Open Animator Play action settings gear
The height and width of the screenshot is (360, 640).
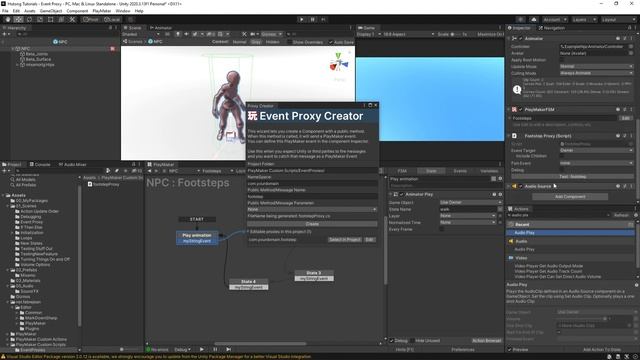coord(500,194)
